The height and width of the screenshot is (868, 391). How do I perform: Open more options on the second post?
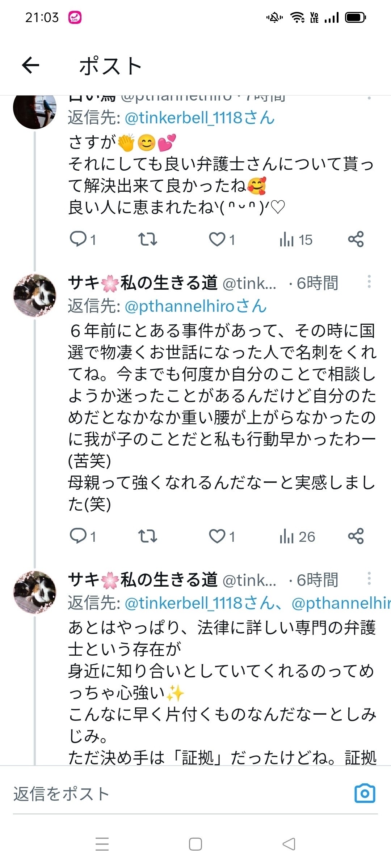[x=369, y=282]
